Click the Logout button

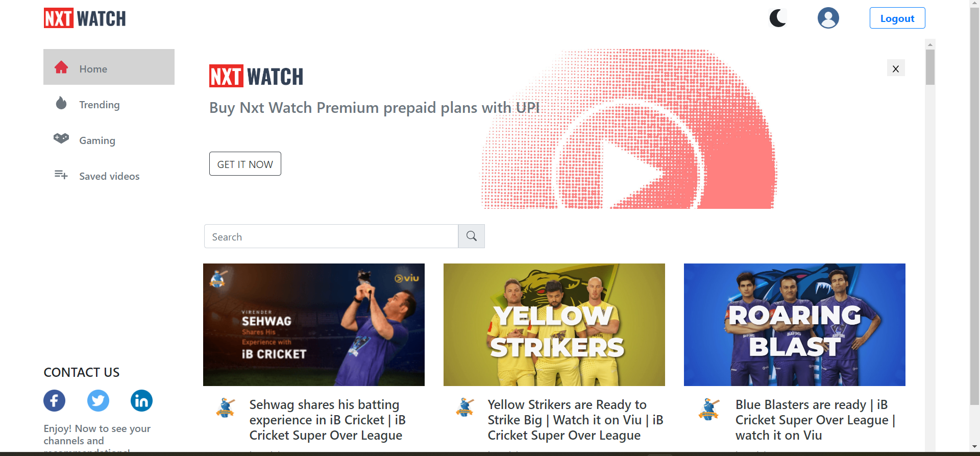pos(897,18)
